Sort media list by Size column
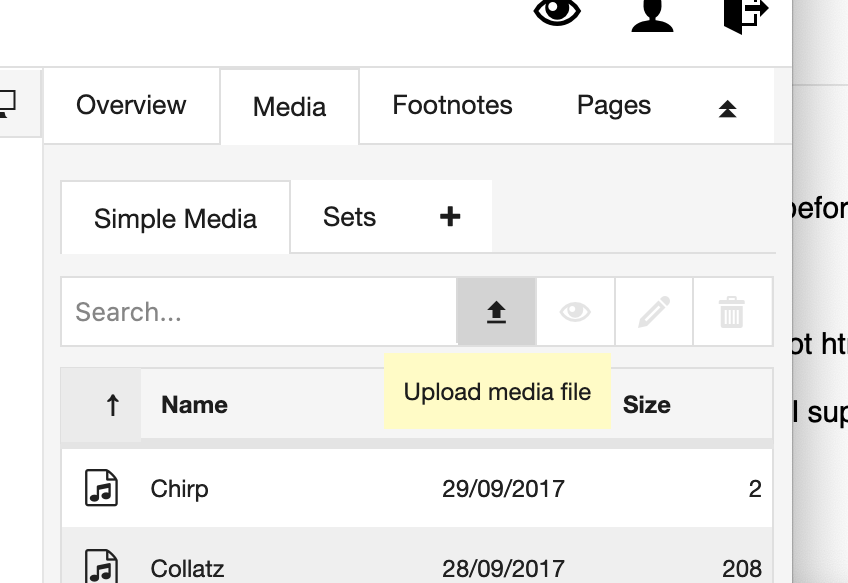Image resolution: width=848 pixels, height=583 pixels. [646, 405]
